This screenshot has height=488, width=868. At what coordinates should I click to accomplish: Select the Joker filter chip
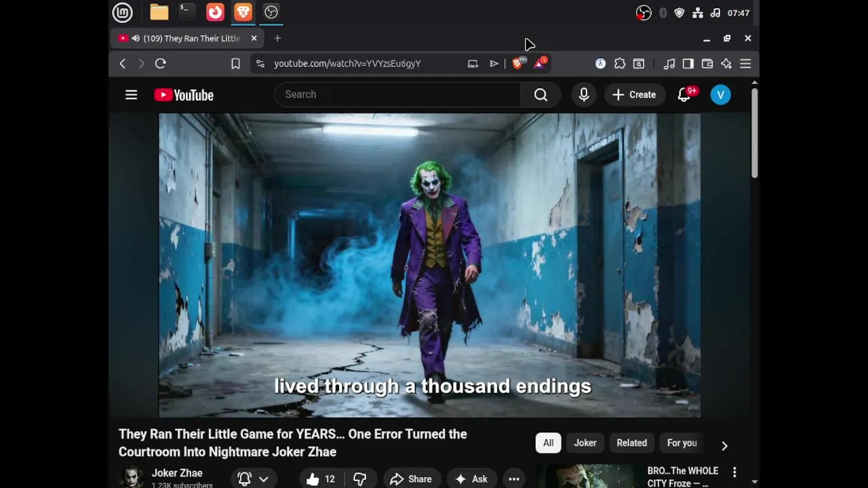pos(585,443)
